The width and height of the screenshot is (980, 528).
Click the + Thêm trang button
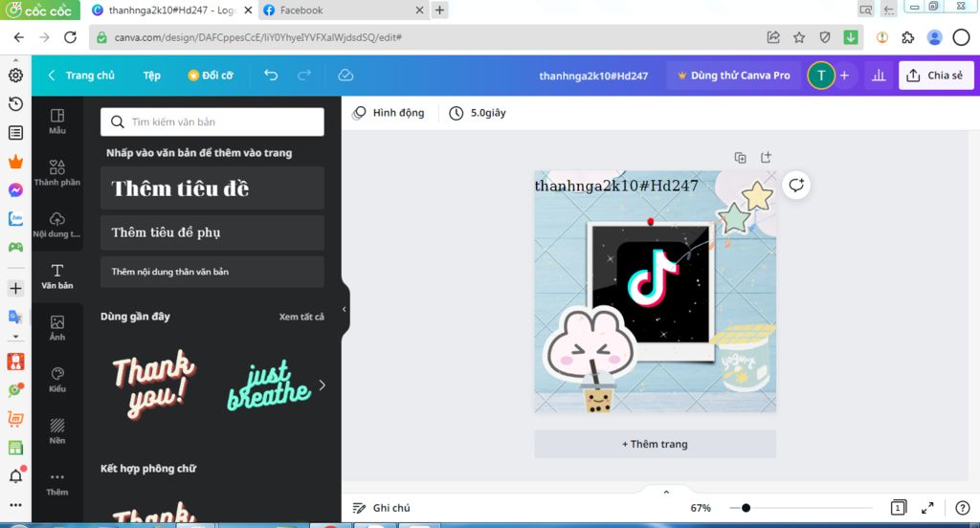[655, 444]
